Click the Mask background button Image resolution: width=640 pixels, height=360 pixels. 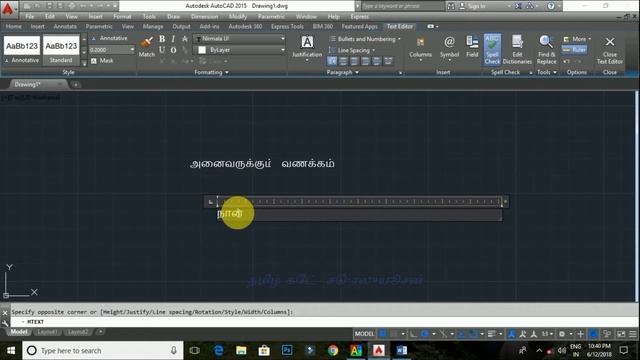[102, 60]
